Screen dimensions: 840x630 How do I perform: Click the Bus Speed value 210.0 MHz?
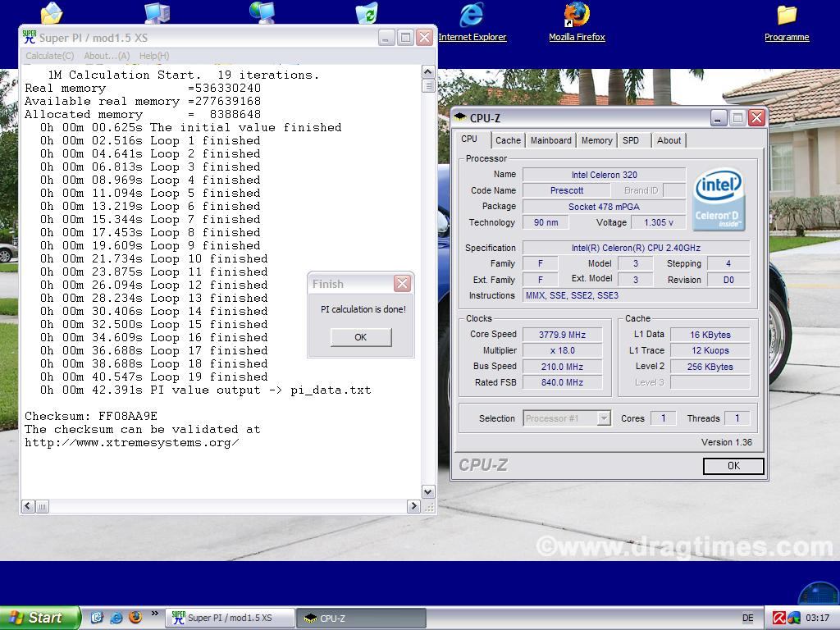[562, 367]
